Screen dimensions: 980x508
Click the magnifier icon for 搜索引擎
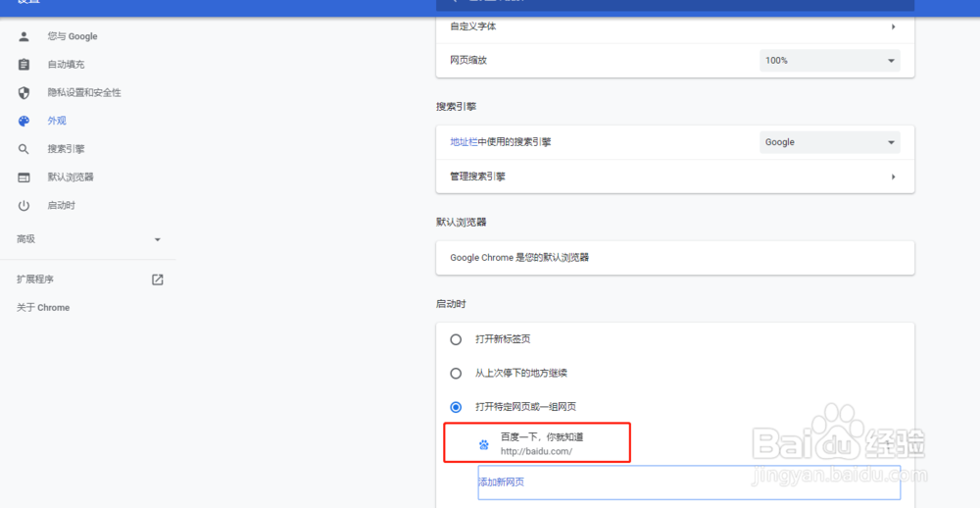24,149
